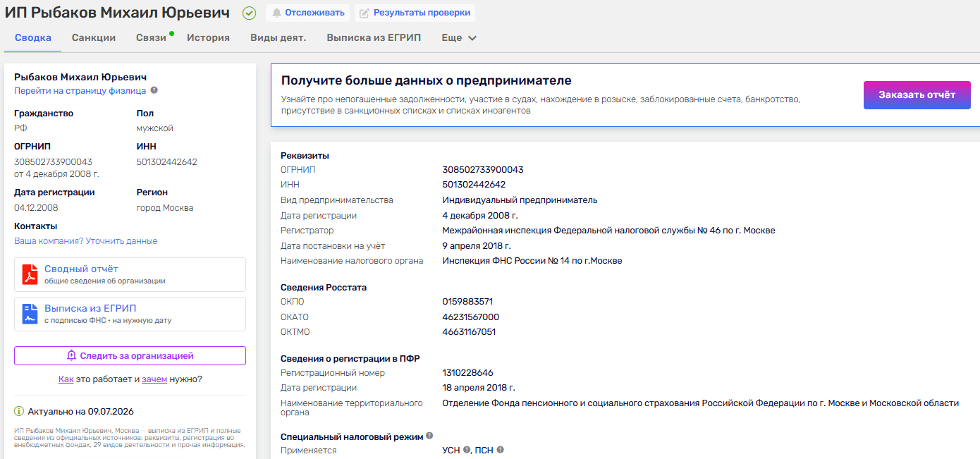Click ОКТМО value 46631167051

coord(469,332)
